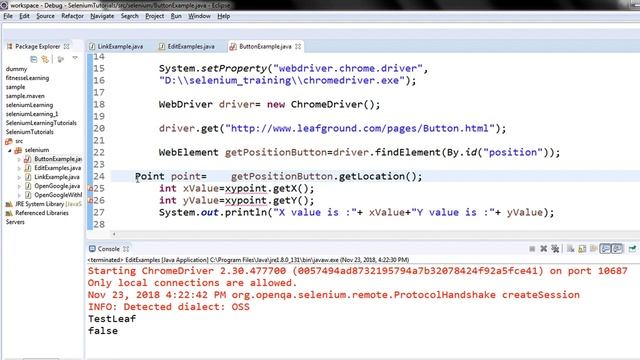Image resolution: width=640 pixels, height=360 pixels.
Task: Toggle Word Wrap in Console toolbar
Action: point(593,249)
